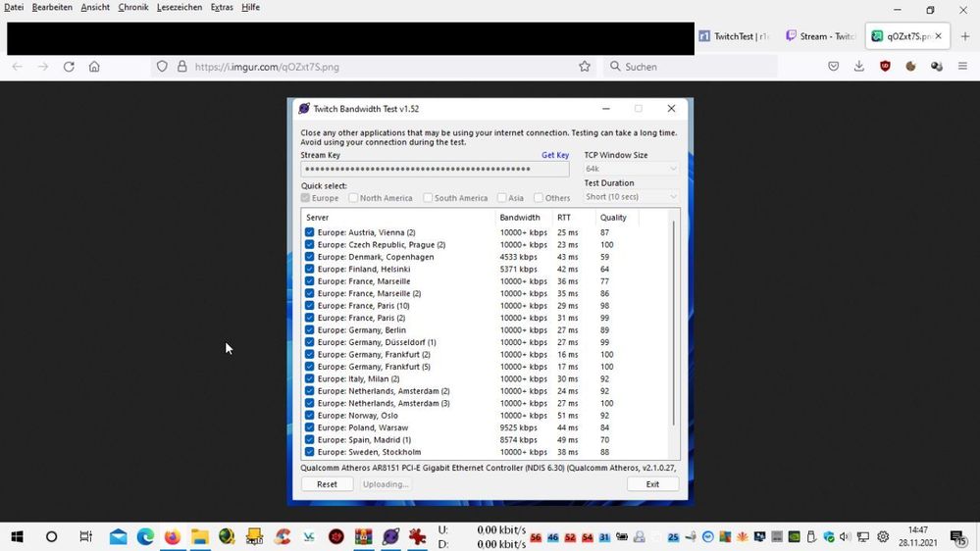Open a new tab with the plus icon

tap(965, 36)
